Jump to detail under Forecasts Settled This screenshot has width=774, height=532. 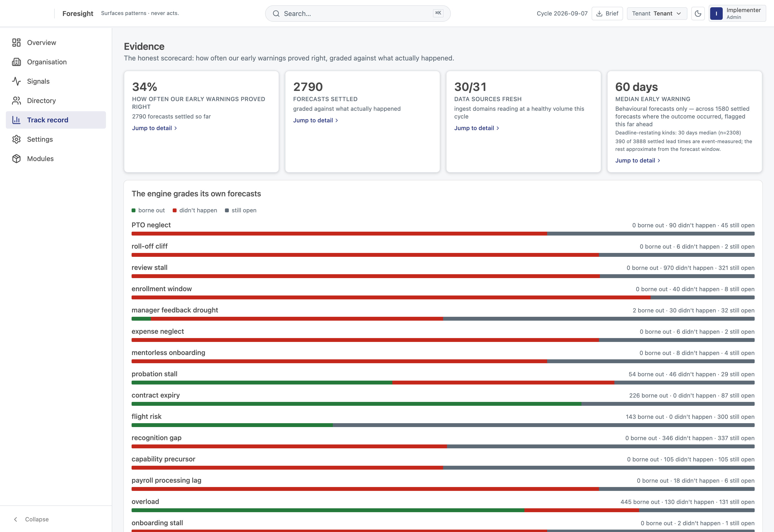tap(315, 120)
